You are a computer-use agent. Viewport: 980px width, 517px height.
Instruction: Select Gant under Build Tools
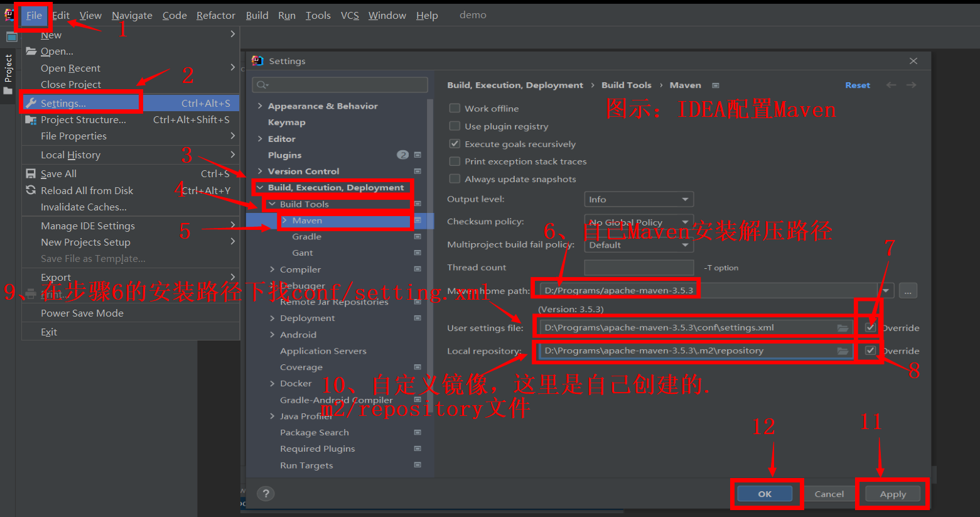(x=302, y=253)
